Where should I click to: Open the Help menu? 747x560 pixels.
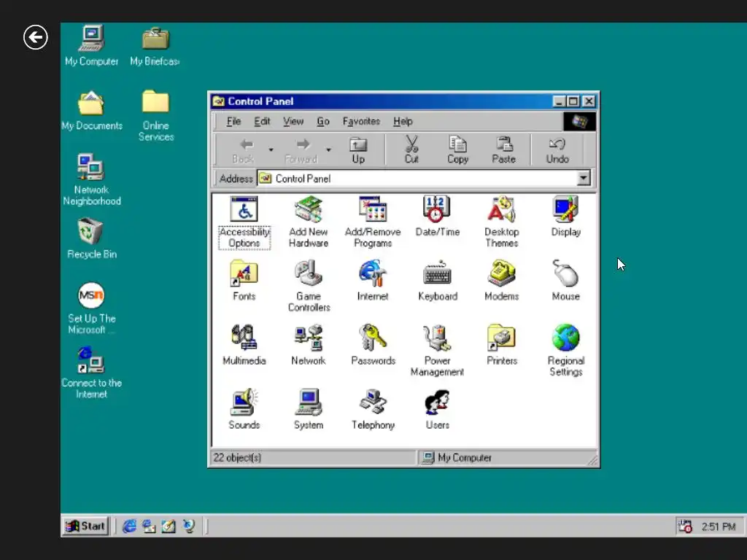point(403,122)
